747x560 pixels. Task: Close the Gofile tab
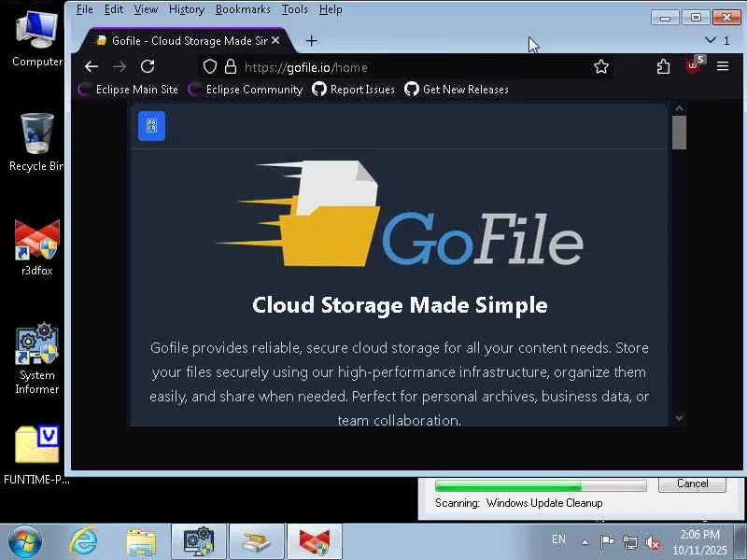tap(275, 41)
